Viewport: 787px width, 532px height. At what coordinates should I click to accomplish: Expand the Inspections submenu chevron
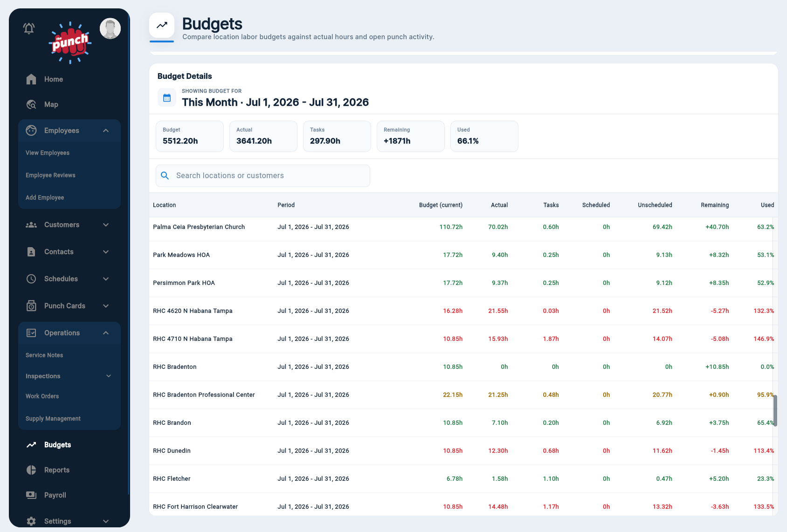tap(109, 376)
